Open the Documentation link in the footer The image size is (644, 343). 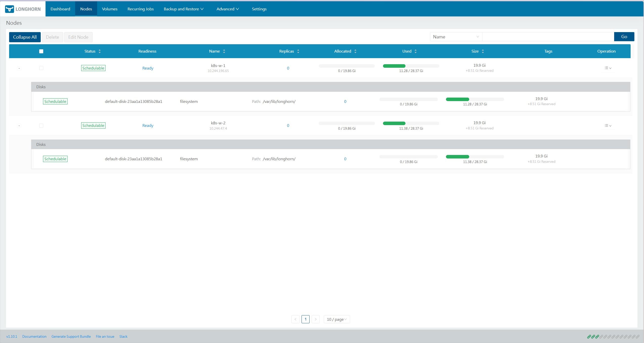click(34, 336)
